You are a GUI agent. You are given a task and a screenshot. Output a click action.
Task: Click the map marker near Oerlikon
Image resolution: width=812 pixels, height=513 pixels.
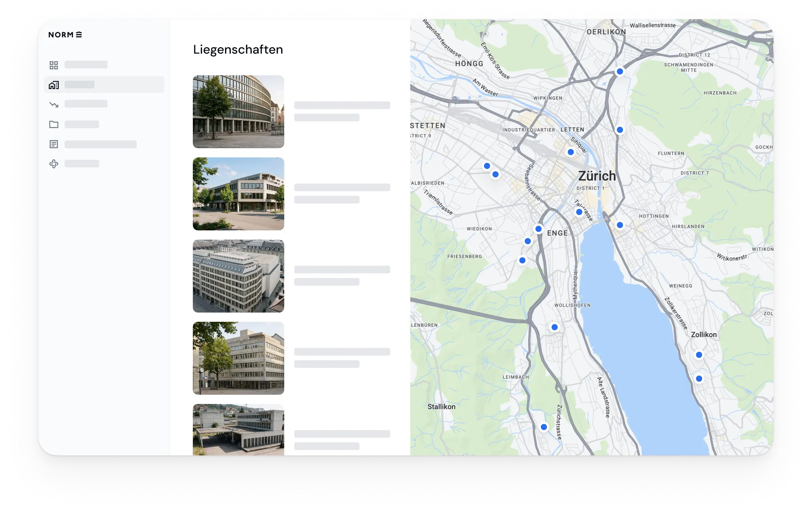[620, 71]
